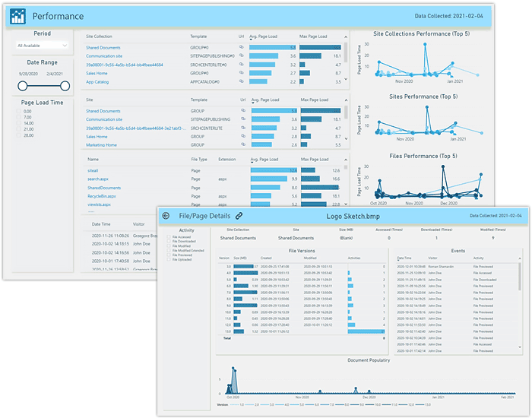Open the search.aspx file link
532x418 pixels.
[x=99, y=179]
